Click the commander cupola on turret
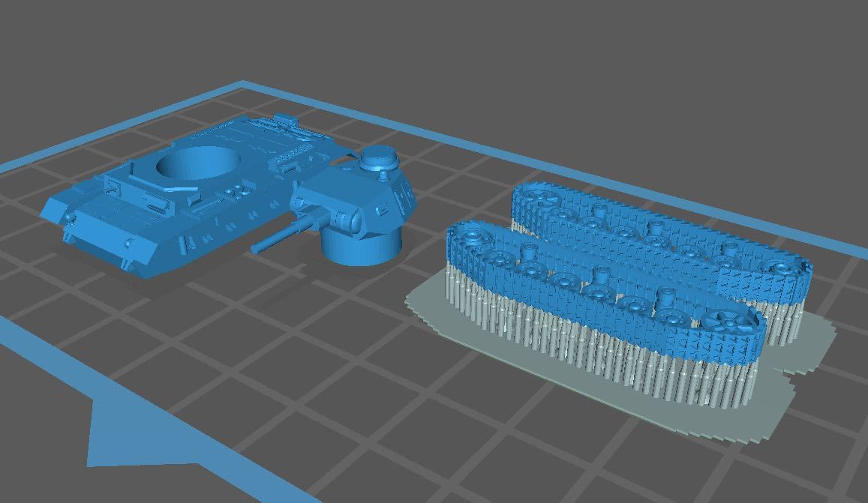 click(x=380, y=160)
